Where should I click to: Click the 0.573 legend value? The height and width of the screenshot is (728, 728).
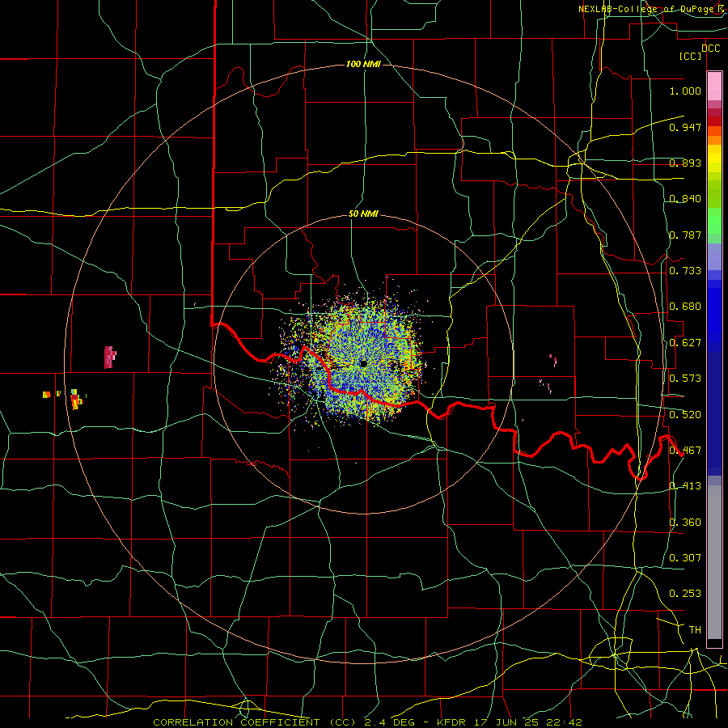point(685,379)
